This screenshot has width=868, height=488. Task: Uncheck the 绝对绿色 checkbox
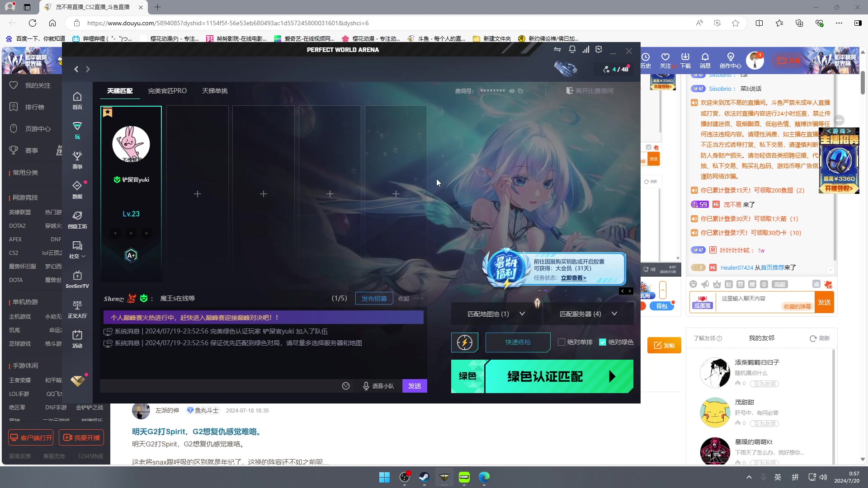coord(603,342)
